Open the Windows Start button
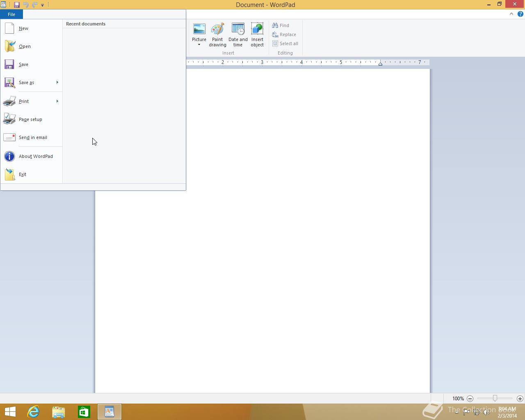 [10, 412]
